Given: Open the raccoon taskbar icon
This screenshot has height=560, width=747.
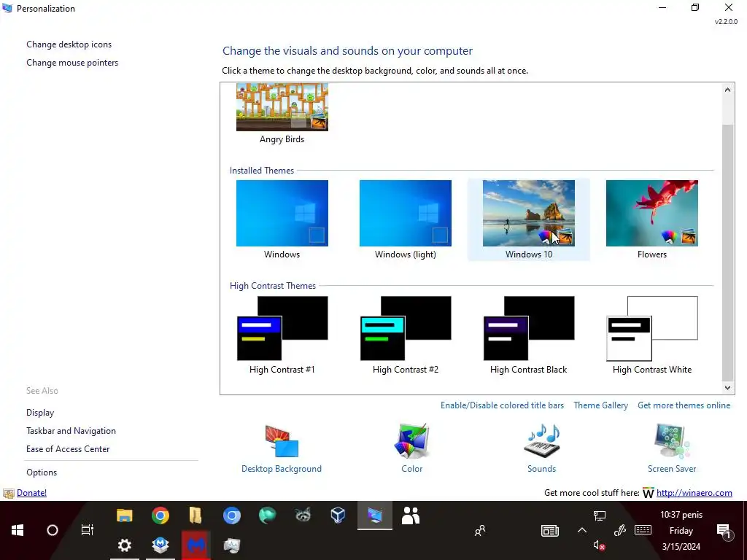Looking at the screenshot, I should tap(303, 516).
